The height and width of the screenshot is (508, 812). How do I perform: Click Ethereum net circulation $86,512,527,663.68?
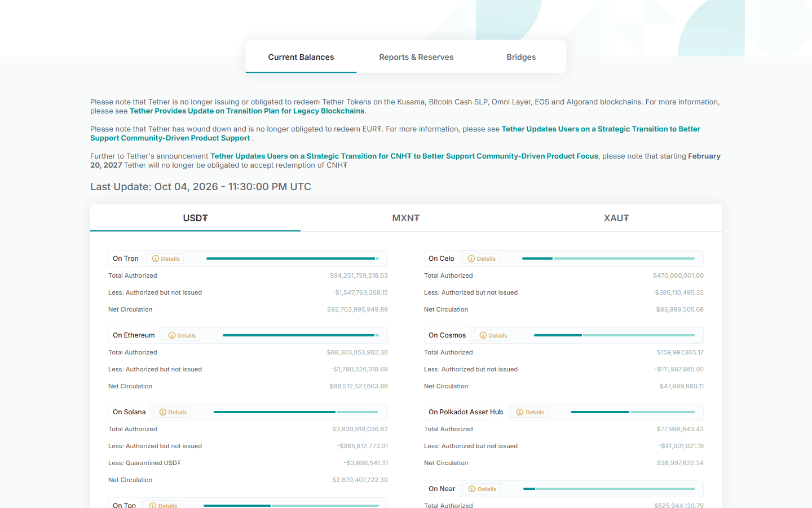[x=359, y=386]
